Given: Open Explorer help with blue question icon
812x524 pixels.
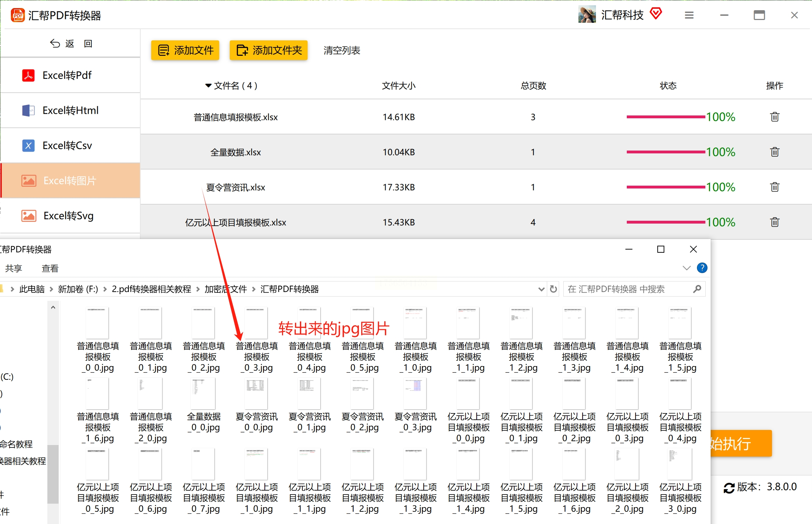Looking at the screenshot, I should [702, 268].
